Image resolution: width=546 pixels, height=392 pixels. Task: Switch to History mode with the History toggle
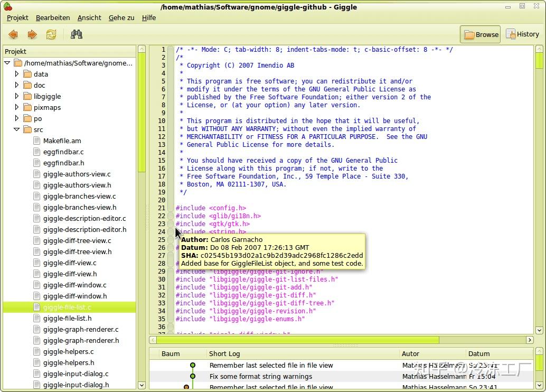point(522,34)
